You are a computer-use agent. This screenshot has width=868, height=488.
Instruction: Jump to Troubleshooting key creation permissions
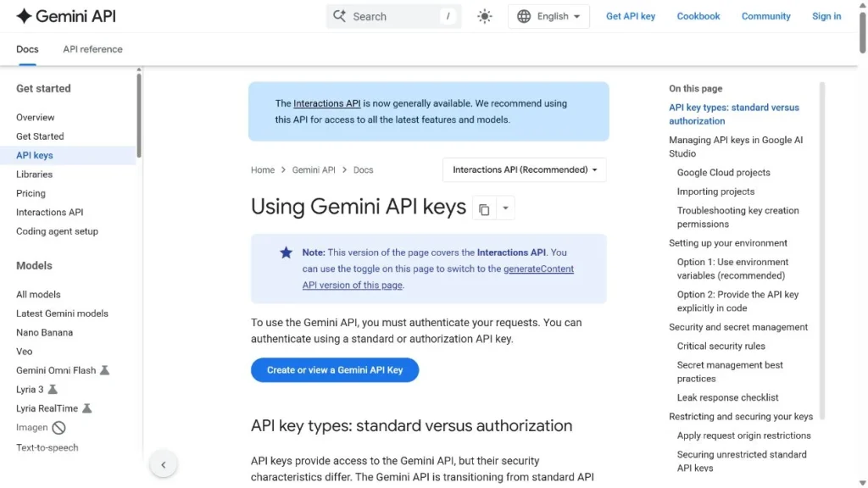(737, 218)
